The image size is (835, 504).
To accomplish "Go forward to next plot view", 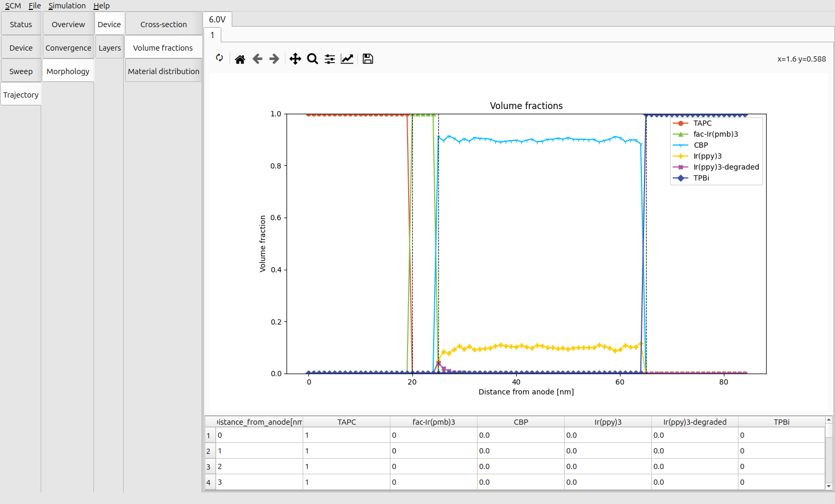I will tap(275, 59).
